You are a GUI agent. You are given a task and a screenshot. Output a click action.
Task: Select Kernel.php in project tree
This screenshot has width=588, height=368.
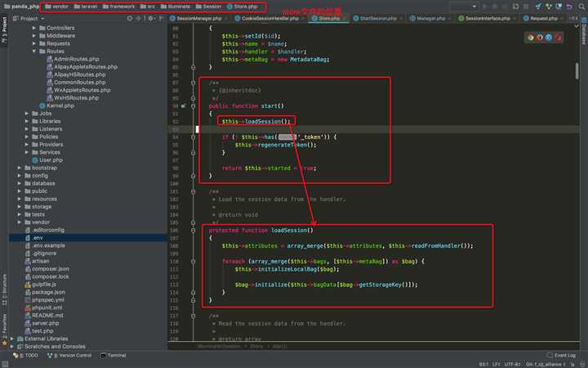56,105
